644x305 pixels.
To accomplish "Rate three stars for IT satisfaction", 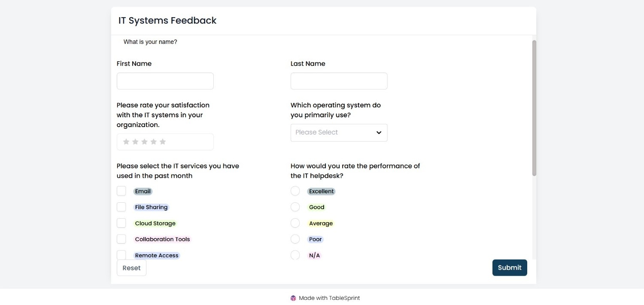I will click(x=144, y=142).
